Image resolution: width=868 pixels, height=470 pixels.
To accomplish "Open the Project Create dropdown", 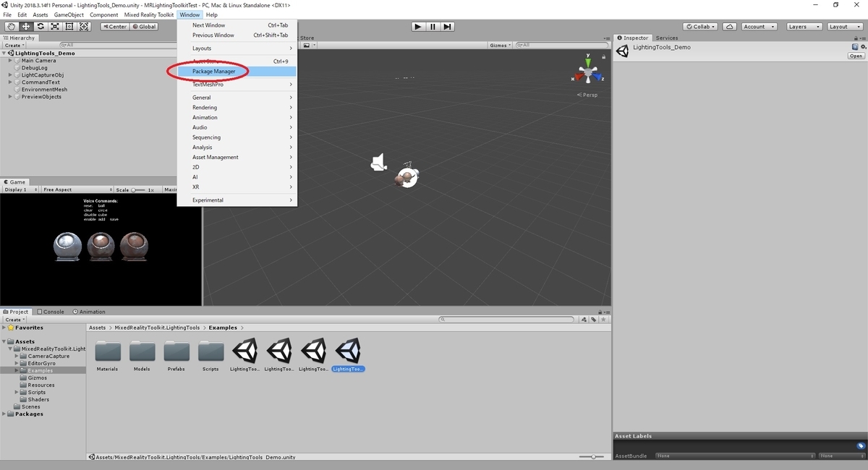I will (14, 320).
